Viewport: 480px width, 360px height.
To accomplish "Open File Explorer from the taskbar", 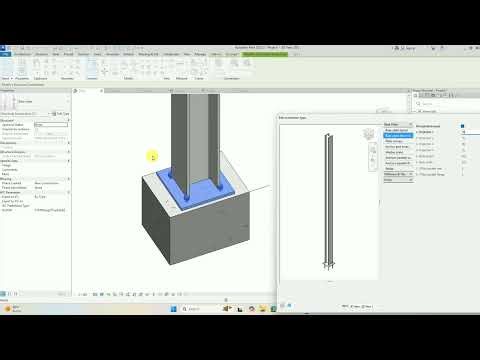I will click(262, 309).
